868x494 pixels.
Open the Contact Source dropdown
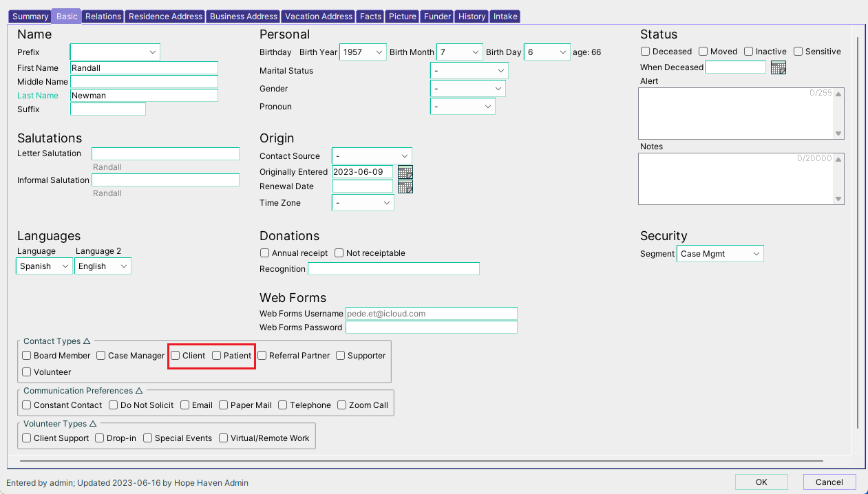click(x=372, y=156)
